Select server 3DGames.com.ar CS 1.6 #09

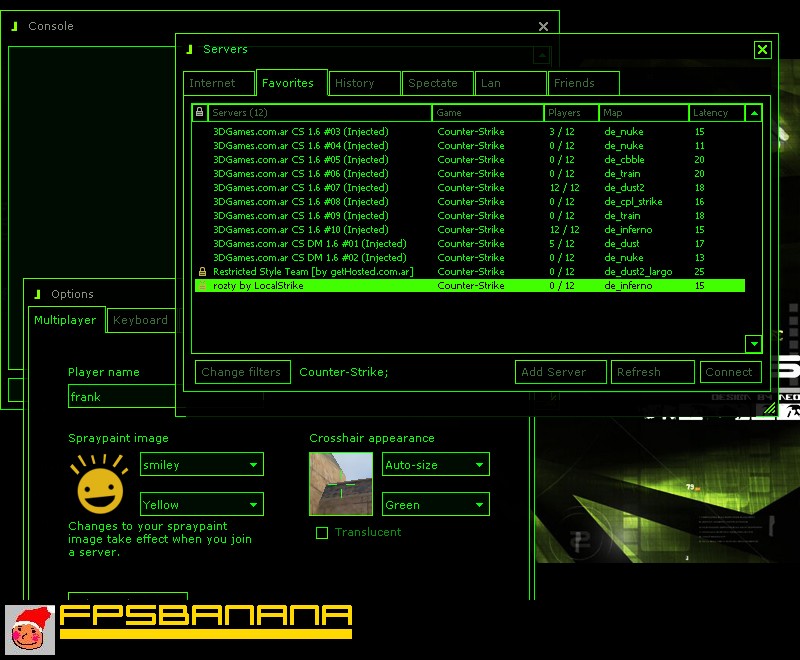[470, 216]
